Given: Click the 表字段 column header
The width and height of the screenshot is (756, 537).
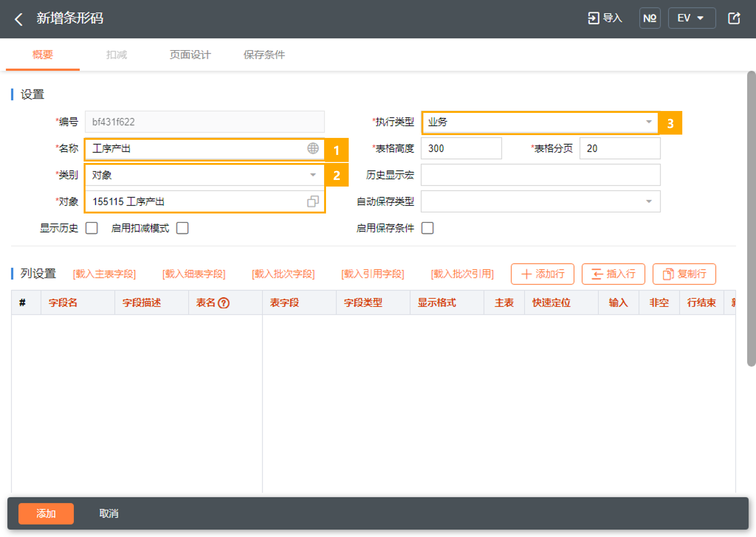Looking at the screenshot, I should click(x=299, y=303).
